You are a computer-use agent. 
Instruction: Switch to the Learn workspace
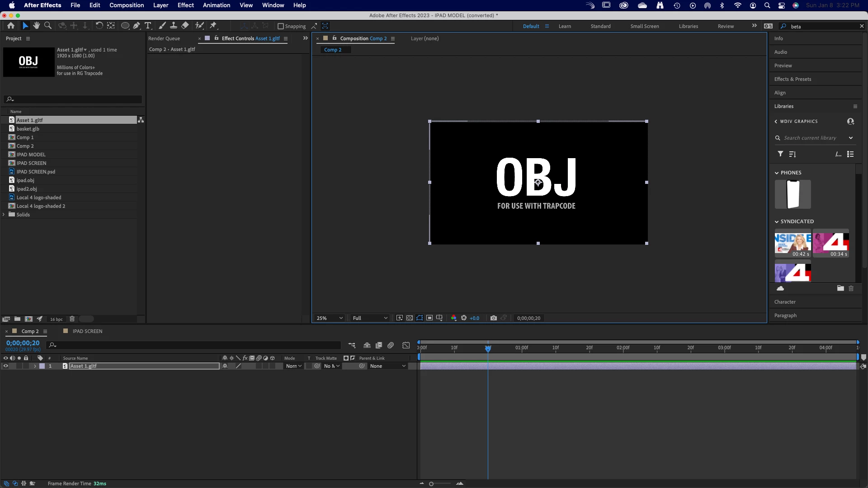pyautogui.click(x=565, y=26)
